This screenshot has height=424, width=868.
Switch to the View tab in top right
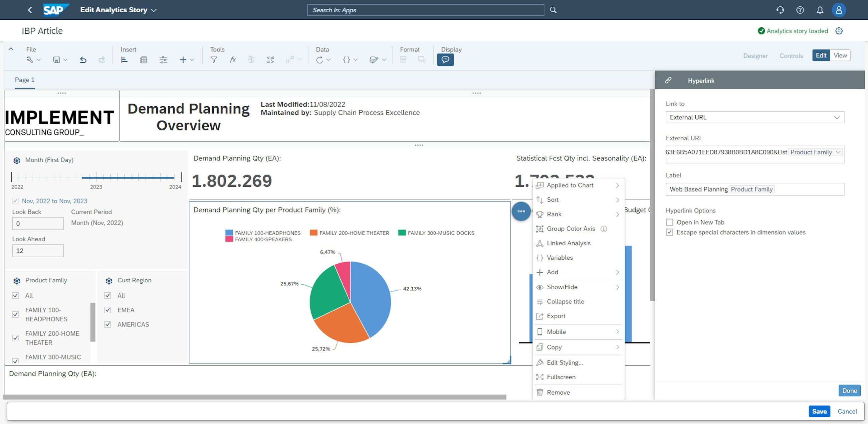point(840,55)
